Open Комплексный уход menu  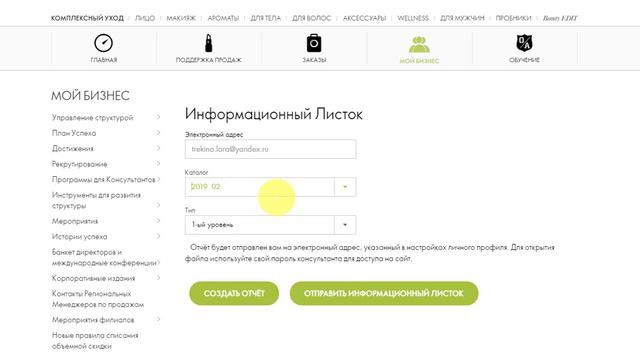point(87,18)
